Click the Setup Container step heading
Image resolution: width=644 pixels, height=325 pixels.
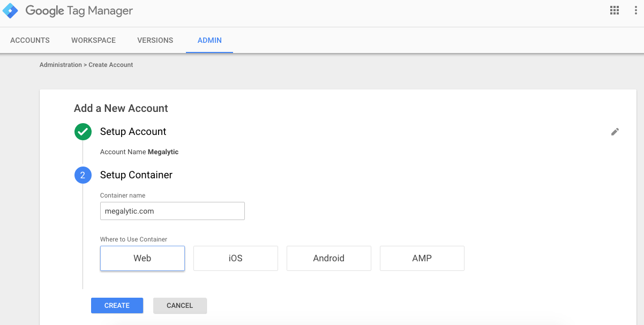click(136, 175)
